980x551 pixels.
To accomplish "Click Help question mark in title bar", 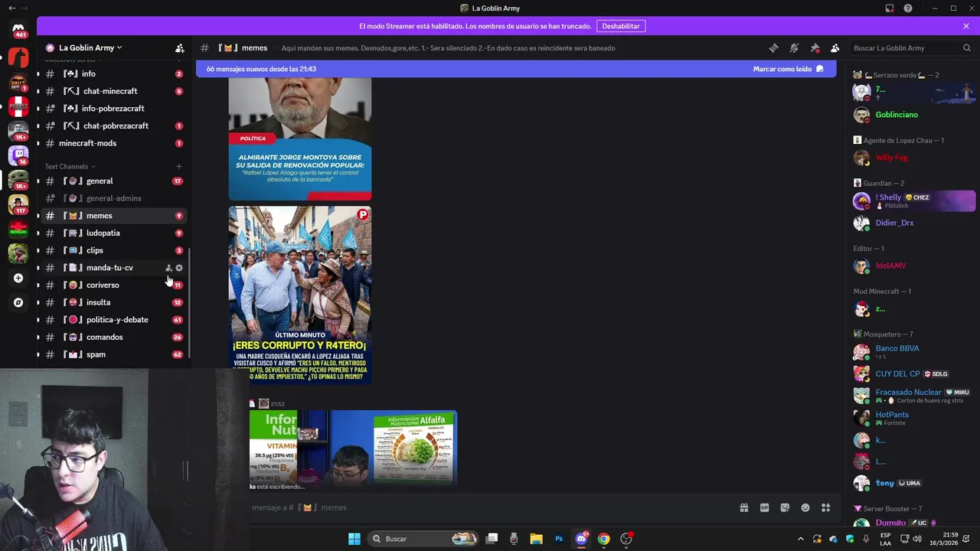I will (x=908, y=8).
